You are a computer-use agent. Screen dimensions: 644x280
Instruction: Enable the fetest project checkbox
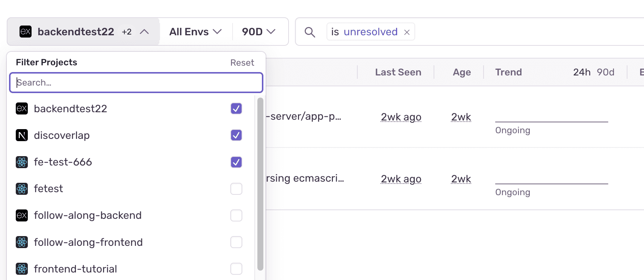236,189
